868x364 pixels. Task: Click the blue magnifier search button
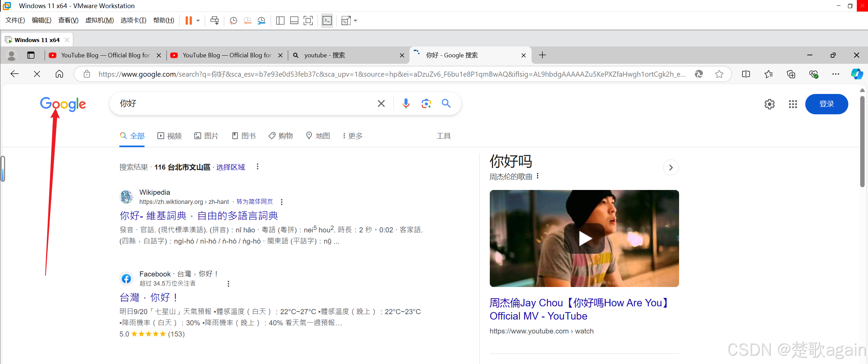446,103
